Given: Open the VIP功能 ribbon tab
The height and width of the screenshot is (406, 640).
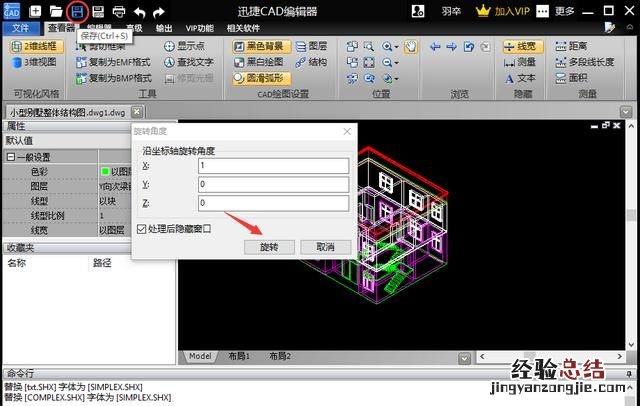Looking at the screenshot, I should pyautogui.click(x=198, y=28).
